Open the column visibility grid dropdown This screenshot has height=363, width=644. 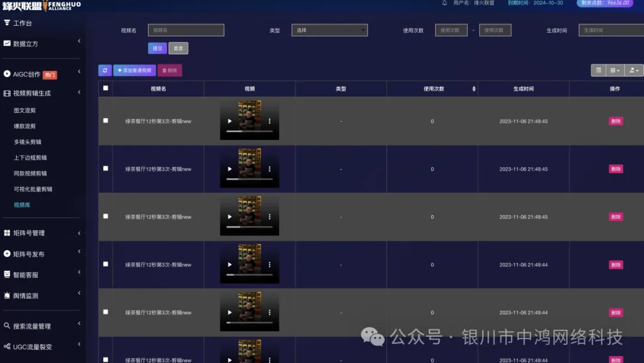615,70
